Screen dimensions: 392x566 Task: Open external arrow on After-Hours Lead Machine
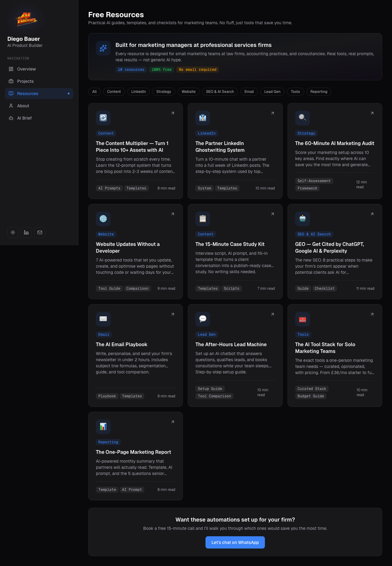(272, 314)
